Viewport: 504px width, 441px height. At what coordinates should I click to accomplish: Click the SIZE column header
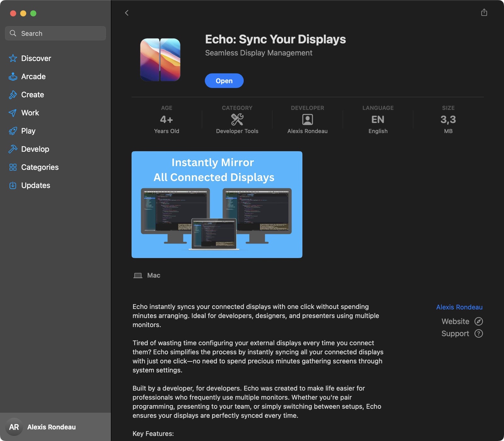pyautogui.click(x=448, y=108)
